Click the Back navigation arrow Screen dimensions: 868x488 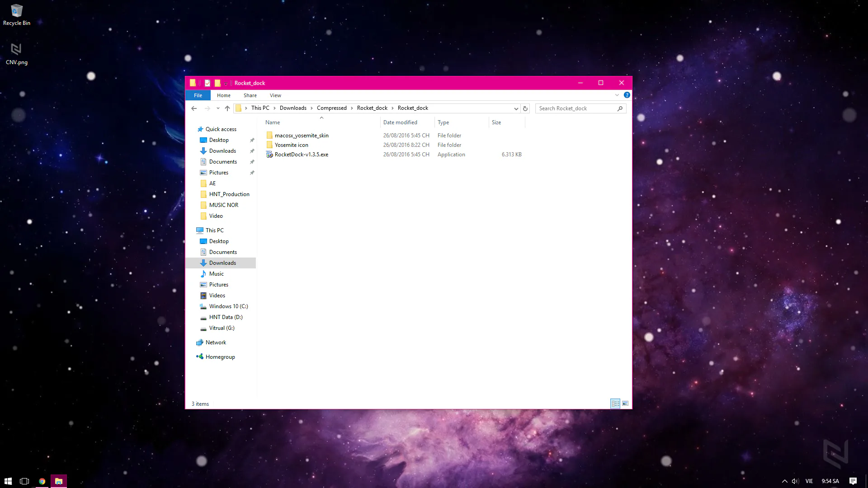click(194, 108)
